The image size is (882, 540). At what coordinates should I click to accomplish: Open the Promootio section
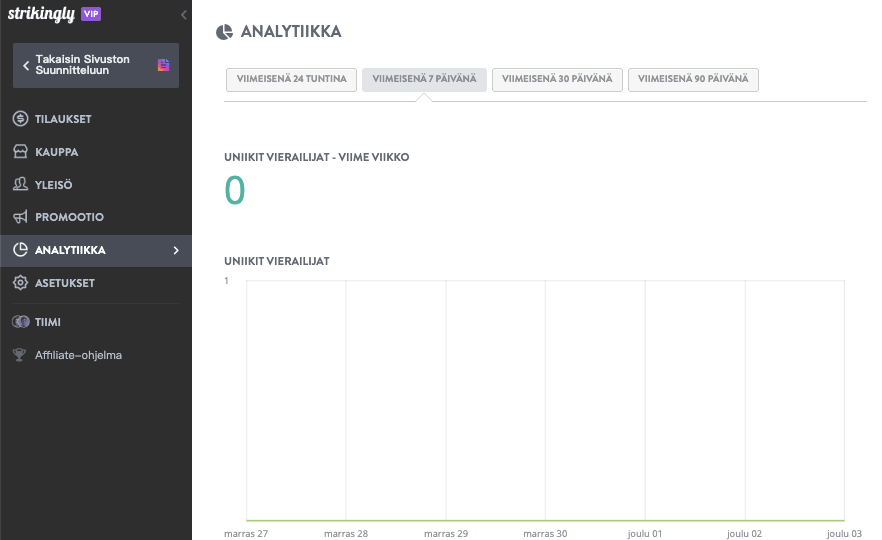pos(96,217)
